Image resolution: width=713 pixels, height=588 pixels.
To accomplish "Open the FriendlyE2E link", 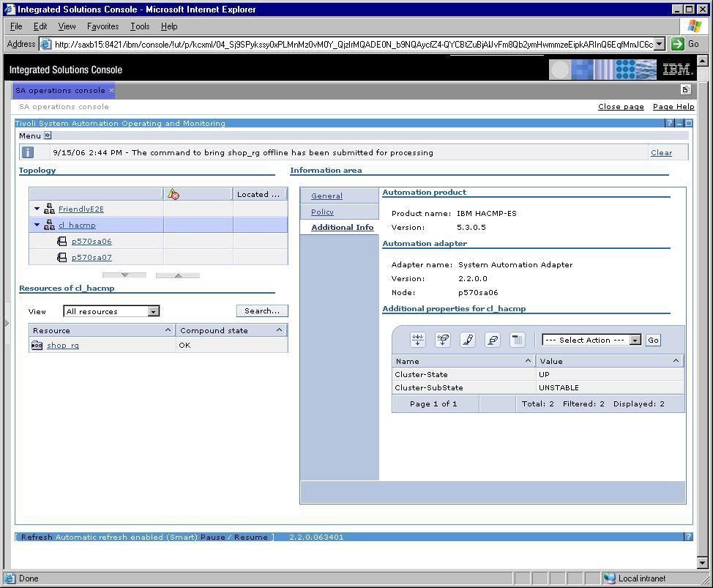I will click(81, 209).
